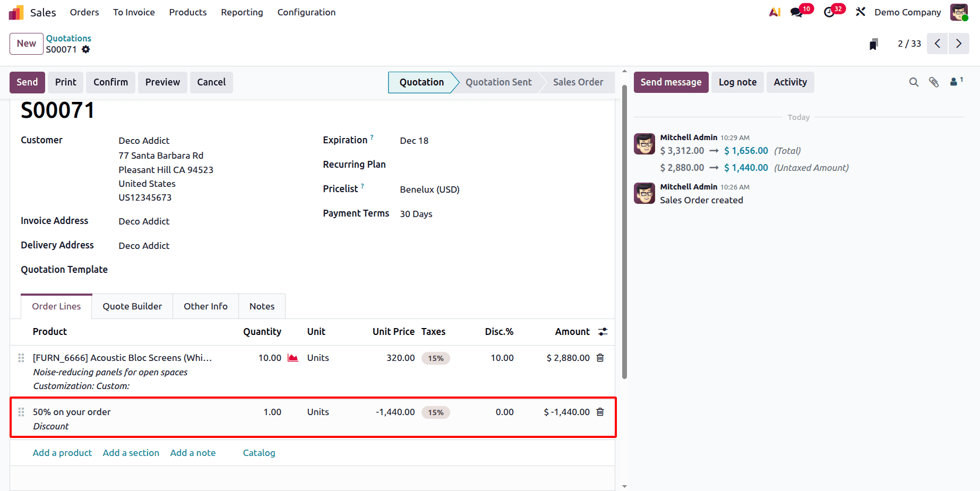Toggle the bookmark favorite icon

click(874, 44)
